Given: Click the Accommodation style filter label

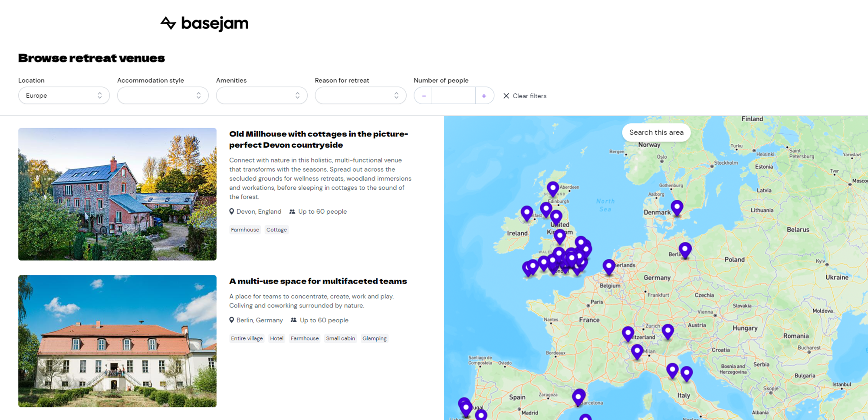Looking at the screenshot, I should [151, 80].
